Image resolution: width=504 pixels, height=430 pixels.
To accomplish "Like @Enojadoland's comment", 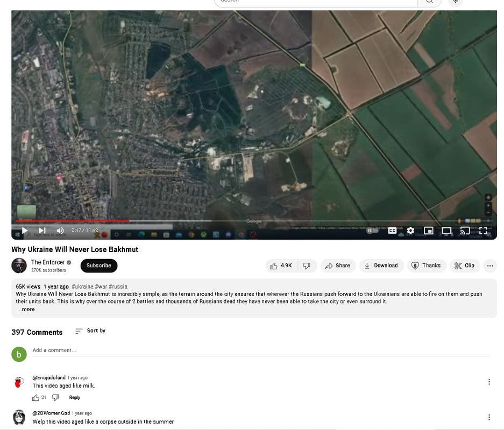I will tap(36, 398).
